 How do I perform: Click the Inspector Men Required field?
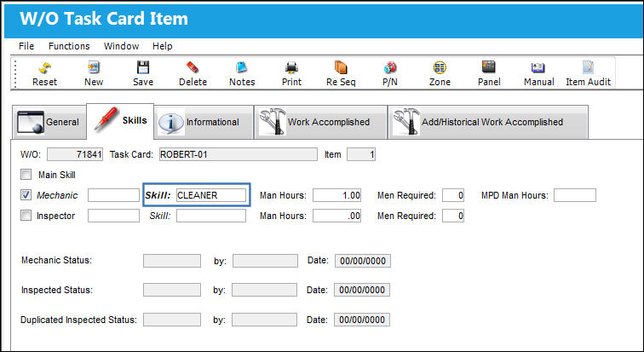[x=453, y=216]
